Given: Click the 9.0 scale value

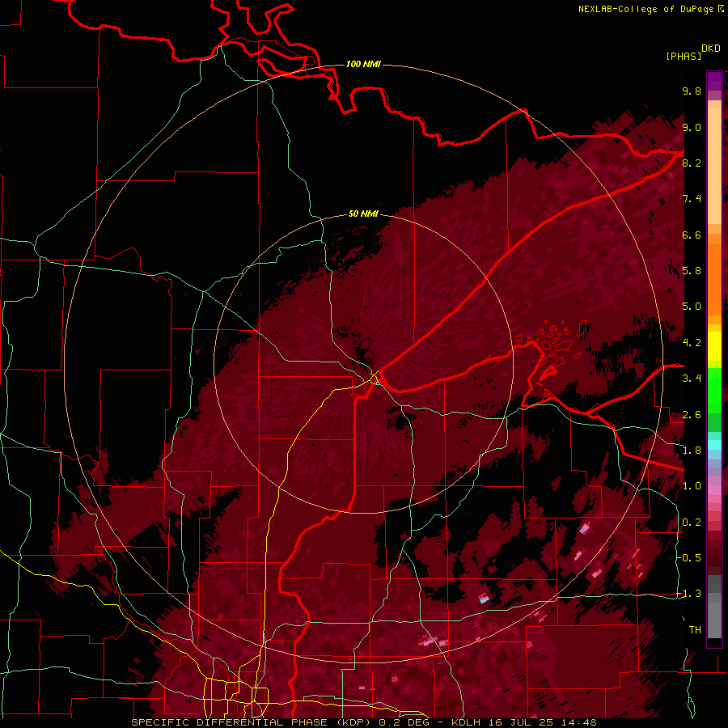Looking at the screenshot, I should coord(692,127).
